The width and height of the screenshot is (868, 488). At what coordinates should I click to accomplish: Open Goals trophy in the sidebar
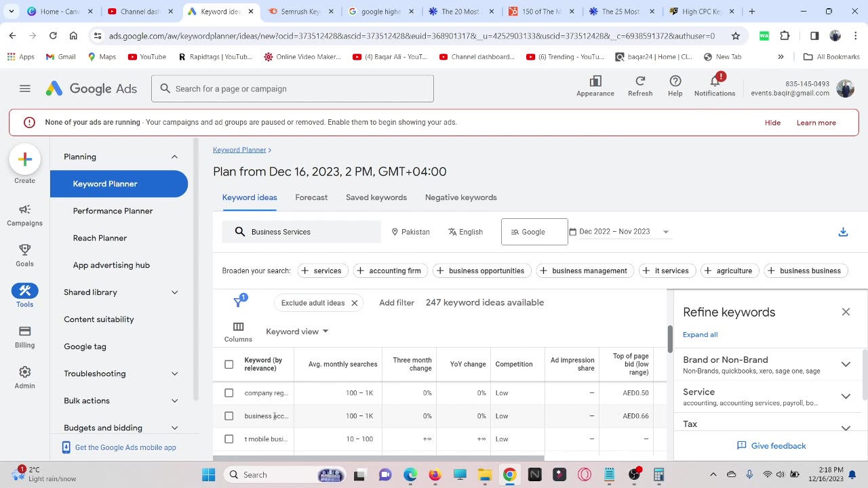(x=25, y=257)
